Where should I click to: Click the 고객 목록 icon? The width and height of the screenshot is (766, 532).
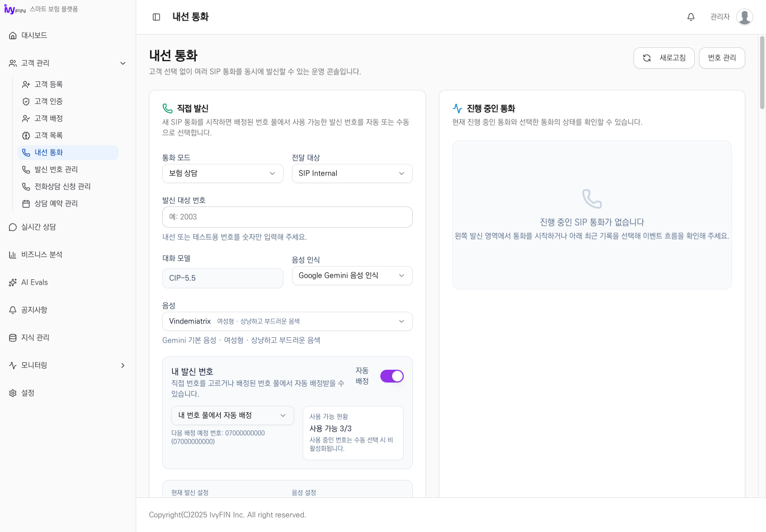click(26, 136)
